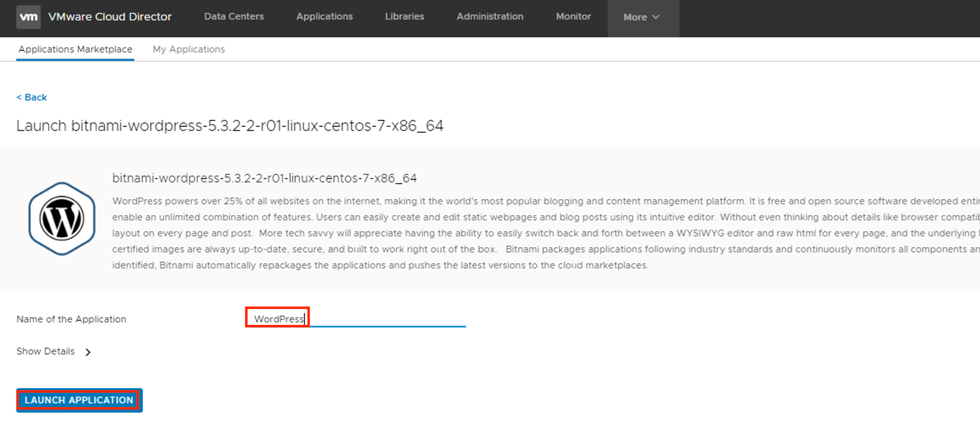This screenshot has height=438, width=980.
Task: Open the More dropdown menu
Action: [x=642, y=17]
